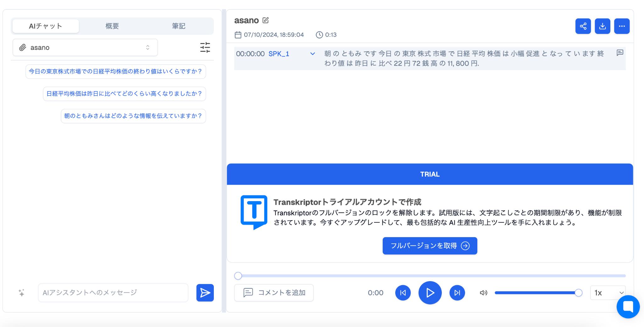Click the audio progress bar handle
The height and width of the screenshot is (327, 644).
click(x=238, y=276)
